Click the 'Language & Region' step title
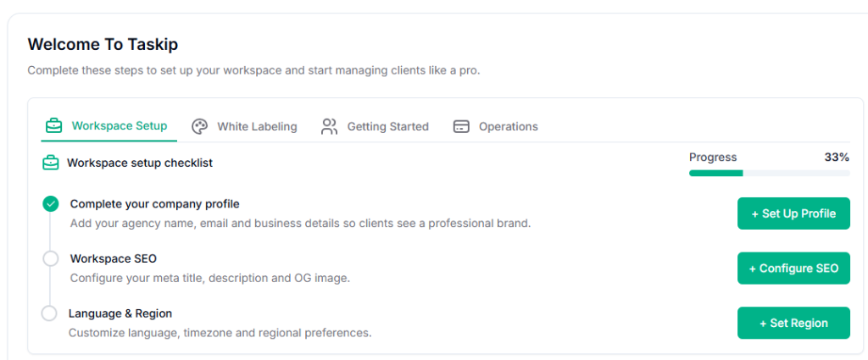 pyautogui.click(x=120, y=313)
